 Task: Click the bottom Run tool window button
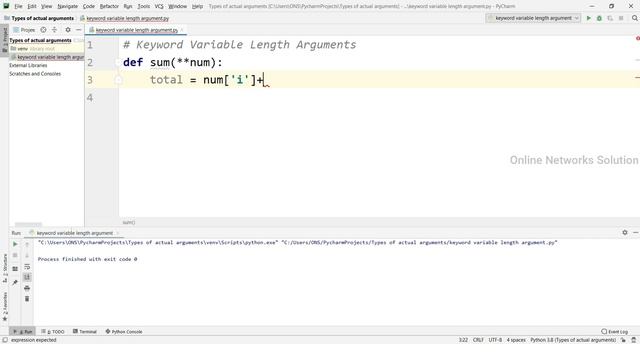[x=23, y=331]
